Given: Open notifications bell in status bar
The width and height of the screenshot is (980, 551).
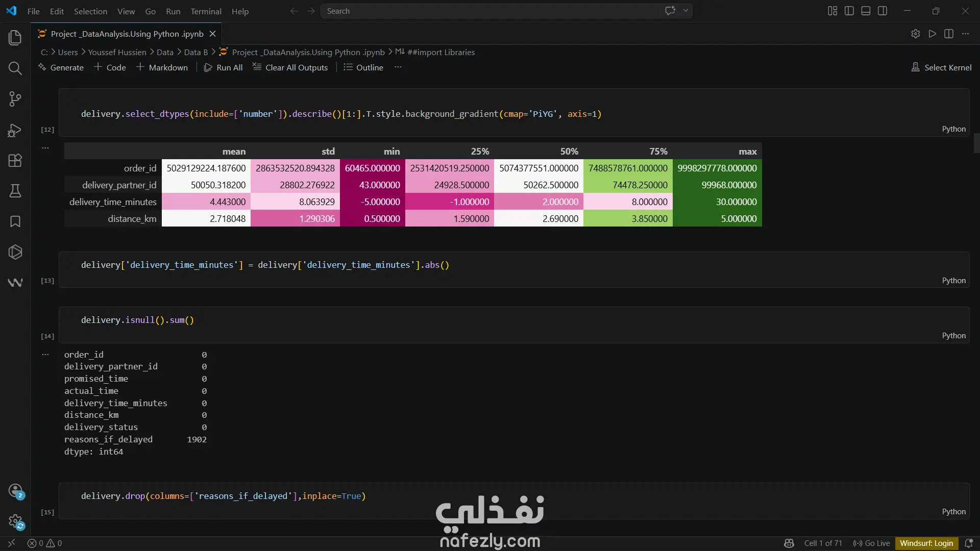Looking at the screenshot, I should tap(968, 543).
